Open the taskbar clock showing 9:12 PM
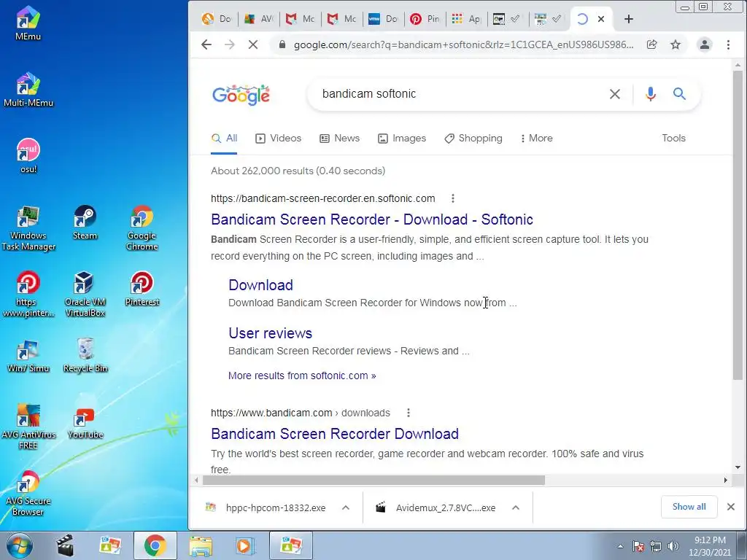The image size is (747, 560). coord(709,546)
